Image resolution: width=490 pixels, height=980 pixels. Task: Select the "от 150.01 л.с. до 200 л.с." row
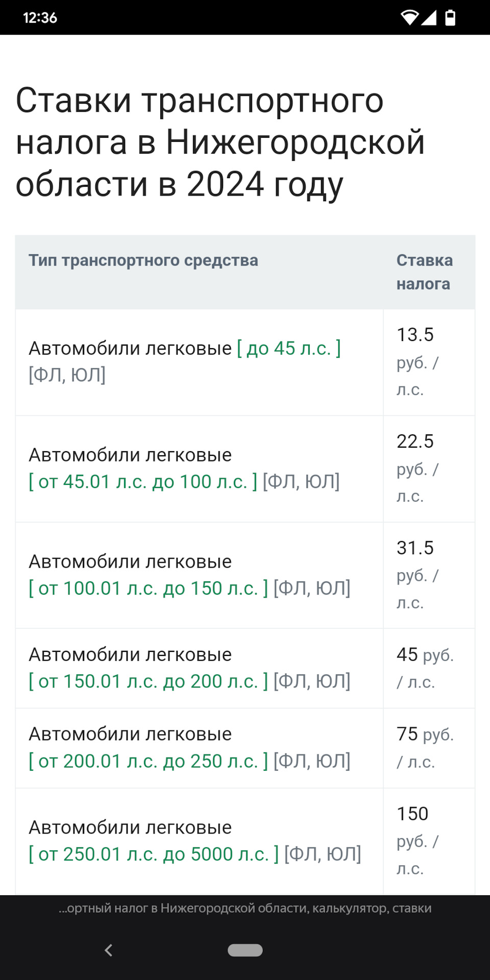[189, 668]
